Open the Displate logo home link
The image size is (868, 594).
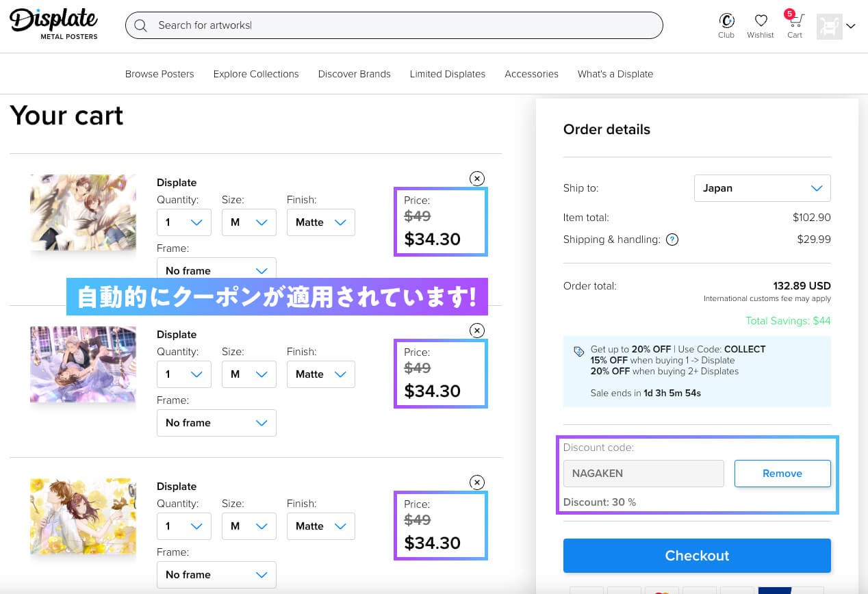point(53,24)
